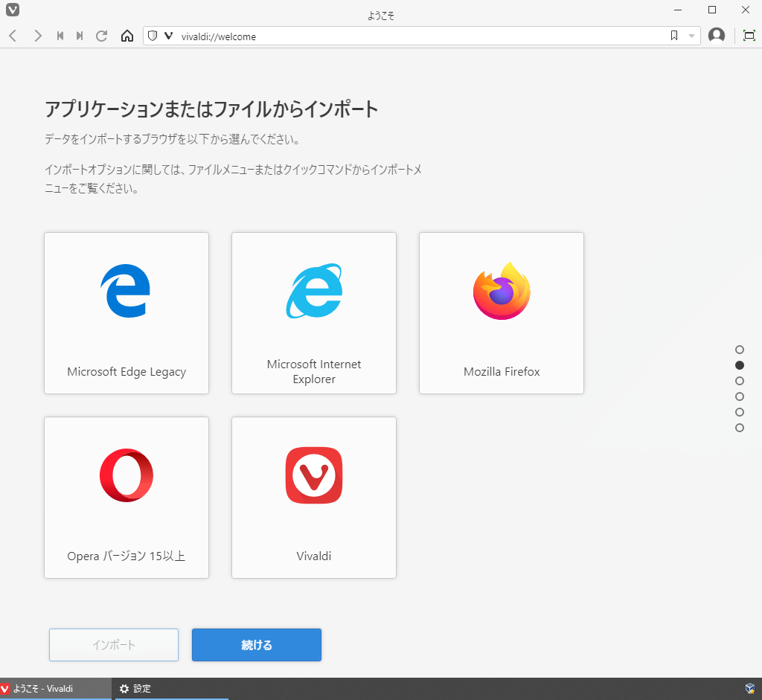Switch to the 設定 tab
Viewport: 762px width, 700px height.
(x=172, y=689)
